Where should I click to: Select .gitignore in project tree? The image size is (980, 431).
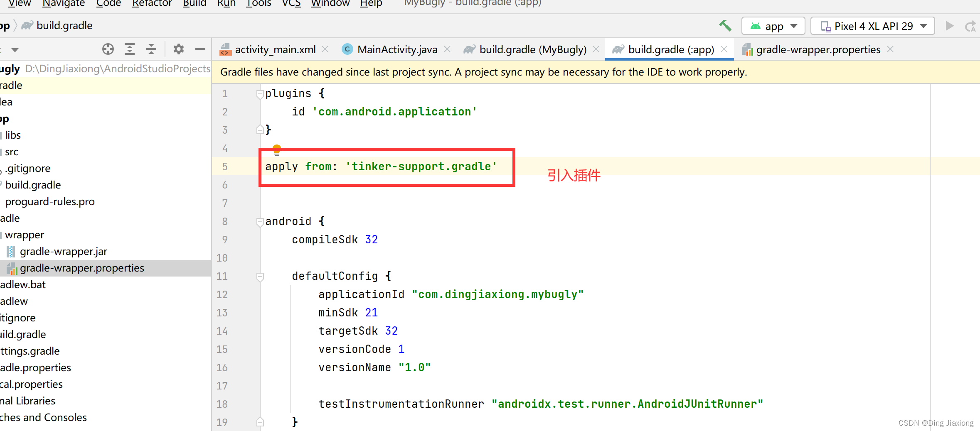28,169
